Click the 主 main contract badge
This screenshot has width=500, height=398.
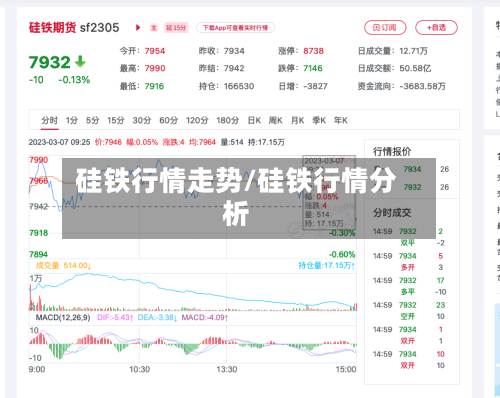pos(153,28)
